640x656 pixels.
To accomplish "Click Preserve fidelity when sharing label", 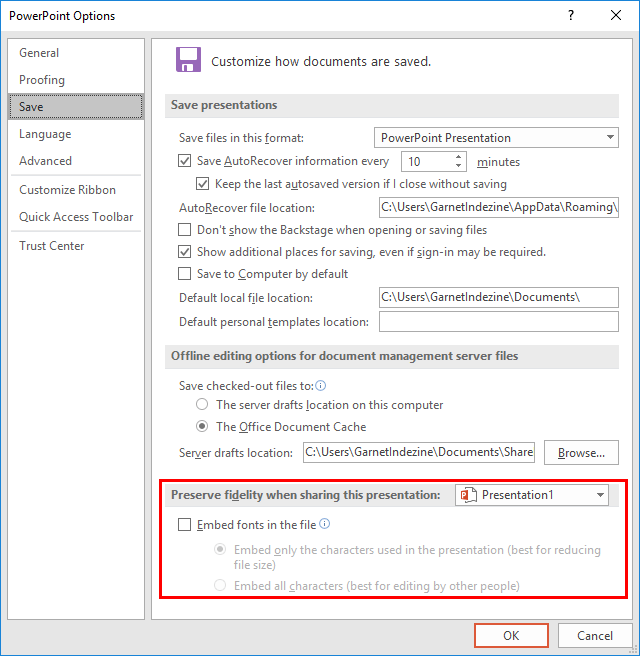I will click(306, 495).
